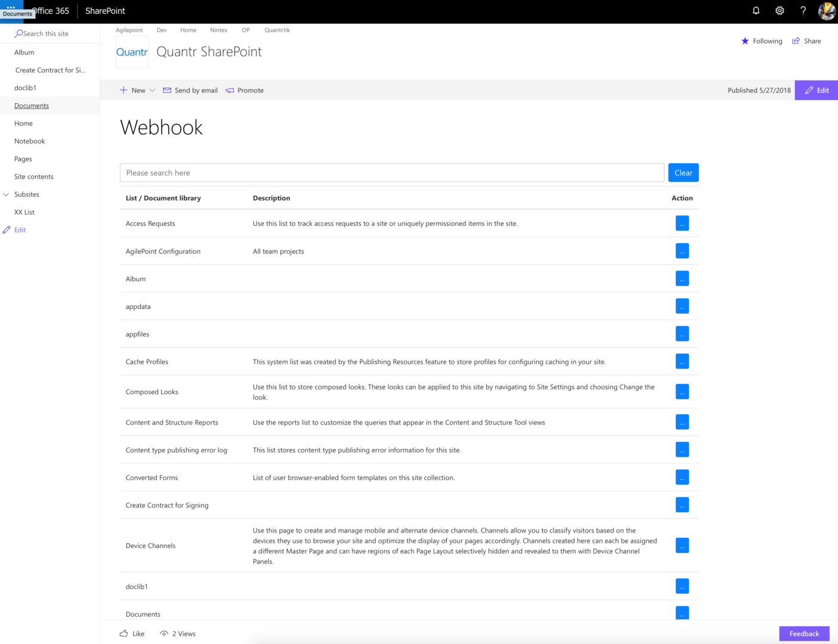Click the Send by email envelope icon
838x644 pixels.
[168, 90]
